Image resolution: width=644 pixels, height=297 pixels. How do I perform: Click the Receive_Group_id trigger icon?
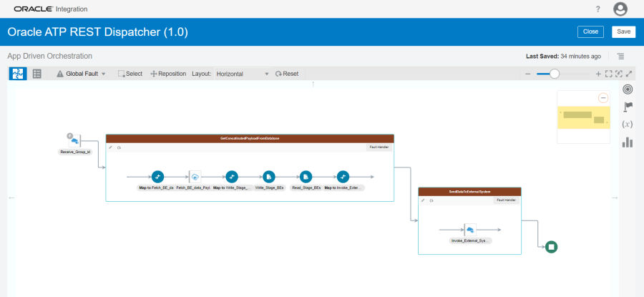click(74, 140)
